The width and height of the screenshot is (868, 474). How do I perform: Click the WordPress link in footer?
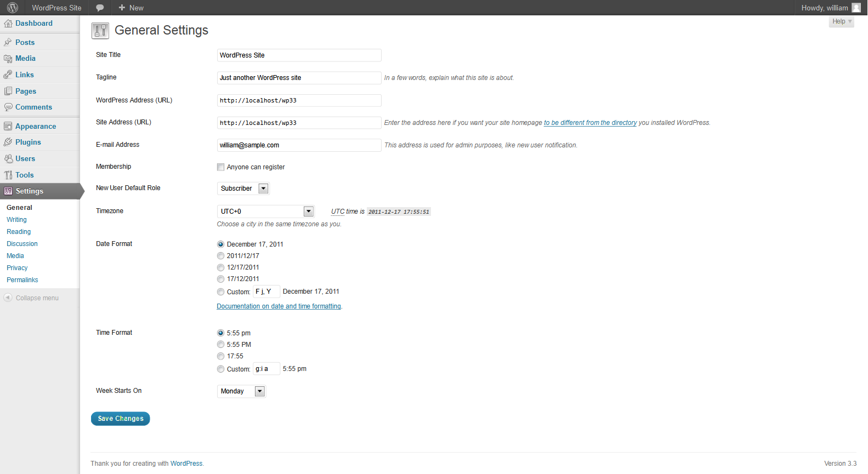[186, 464]
